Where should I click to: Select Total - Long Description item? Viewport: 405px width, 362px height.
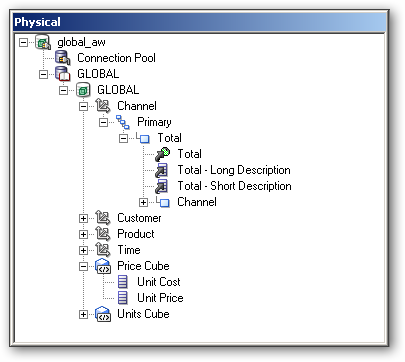tap(234, 170)
